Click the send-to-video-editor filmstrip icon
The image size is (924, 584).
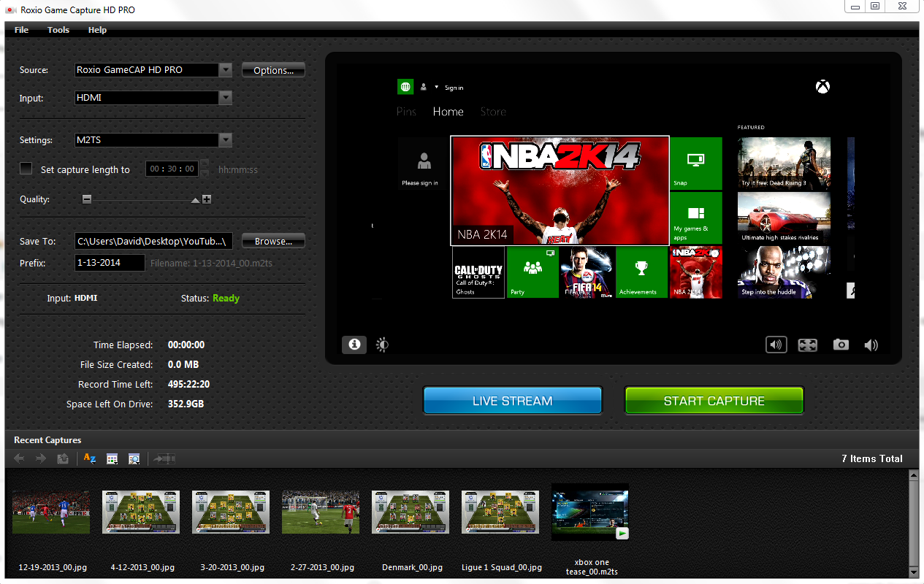164,458
